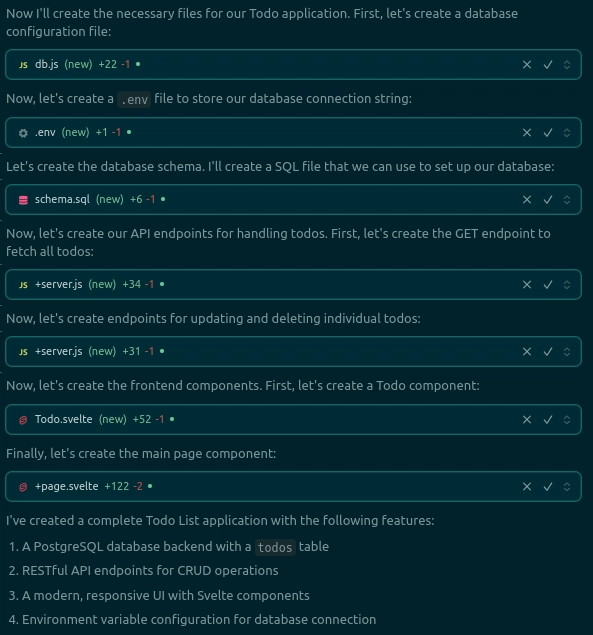The width and height of the screenshot is (593, 635).
Task: Expand the db.js diff block
Action: click(567, 64)
